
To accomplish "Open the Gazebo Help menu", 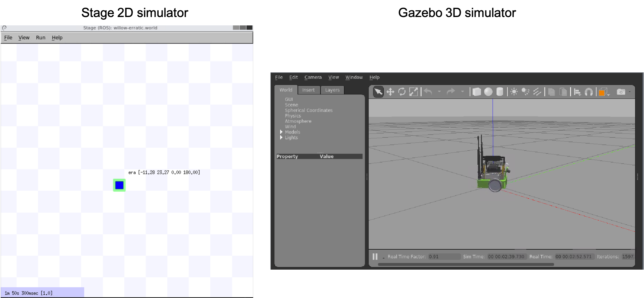I will coord(374,77).
